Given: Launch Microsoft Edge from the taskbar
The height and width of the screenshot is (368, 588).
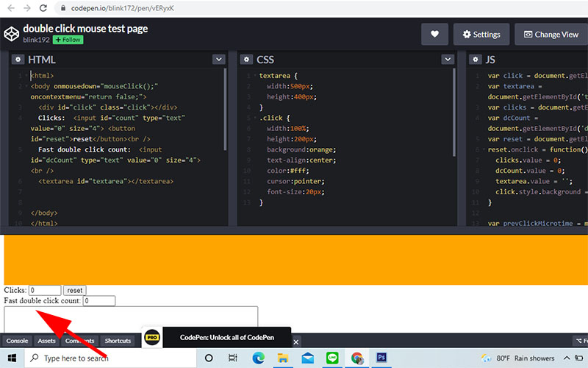Looking at the screenshot, I should tap(258, 358).
